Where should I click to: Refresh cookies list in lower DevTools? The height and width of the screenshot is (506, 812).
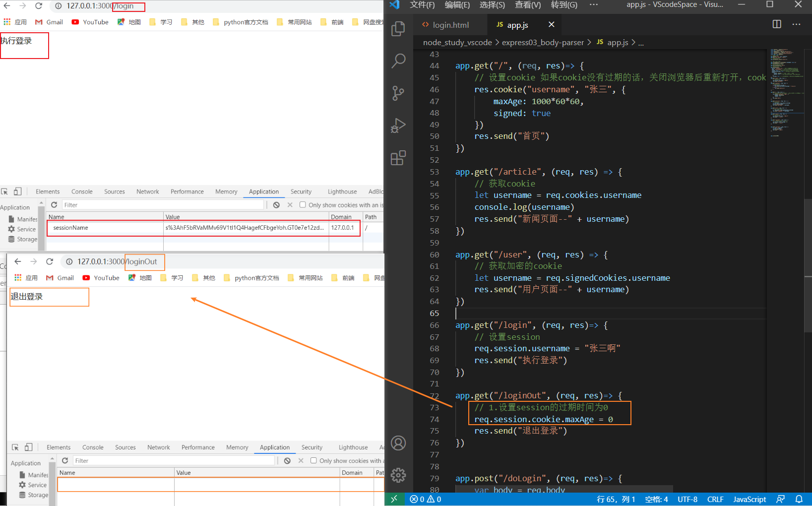coord(65,460)
